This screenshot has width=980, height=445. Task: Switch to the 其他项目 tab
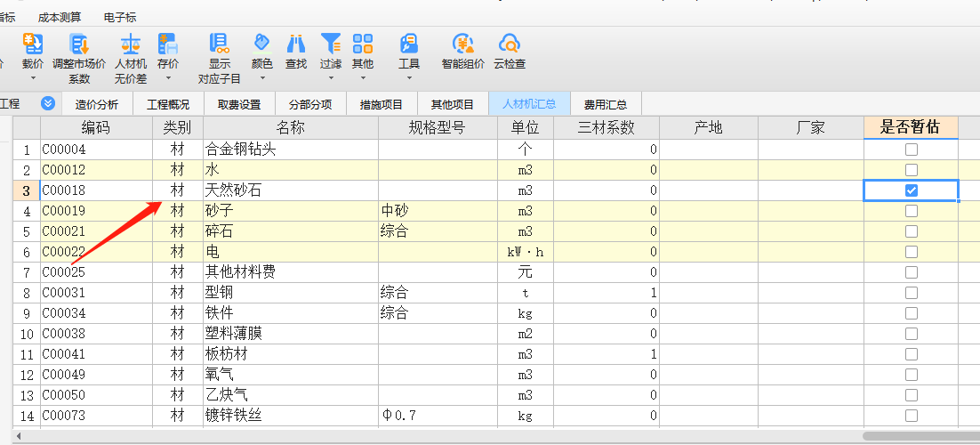[x=453, y=104]
